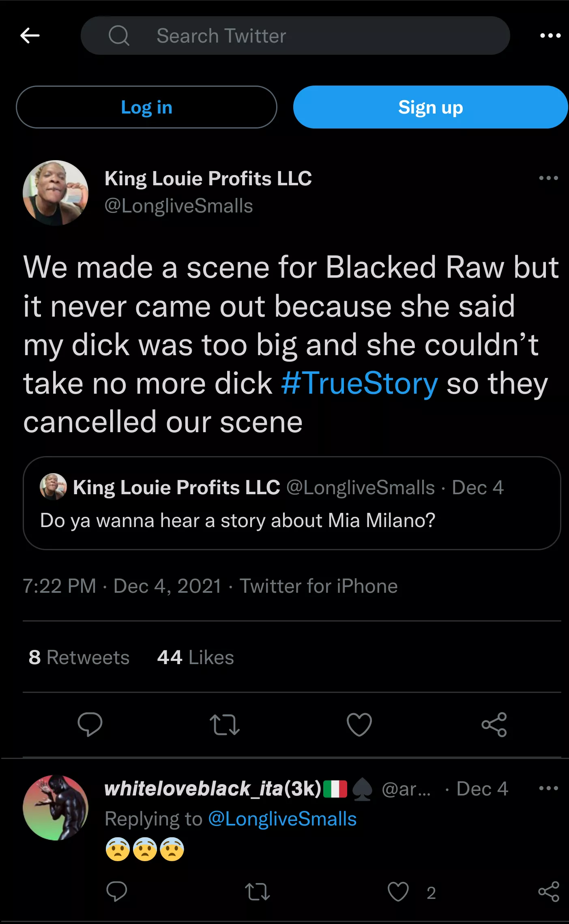Open King Louie Profits LLC profile picture
This screenshot has width=569, height=924.
click(56, 193)
